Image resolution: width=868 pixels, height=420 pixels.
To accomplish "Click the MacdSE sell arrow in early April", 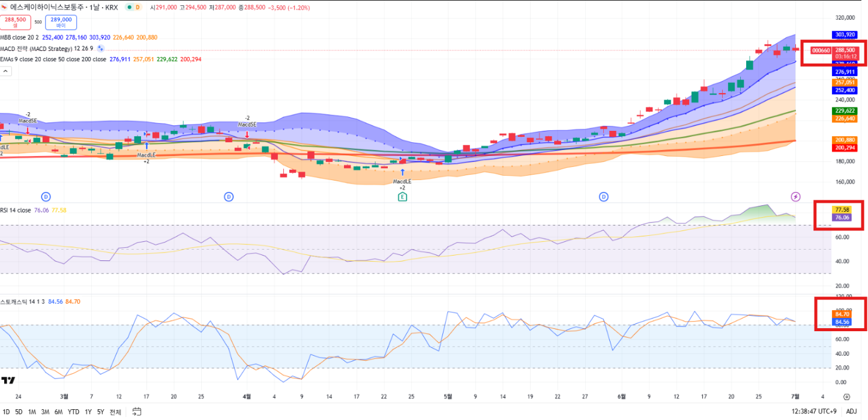I will pos(247,135).
